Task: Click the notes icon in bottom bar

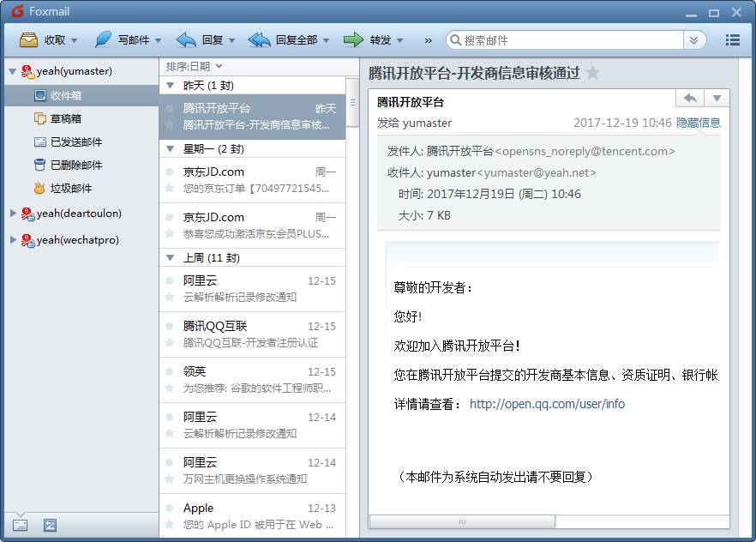Action: [50, 525]
